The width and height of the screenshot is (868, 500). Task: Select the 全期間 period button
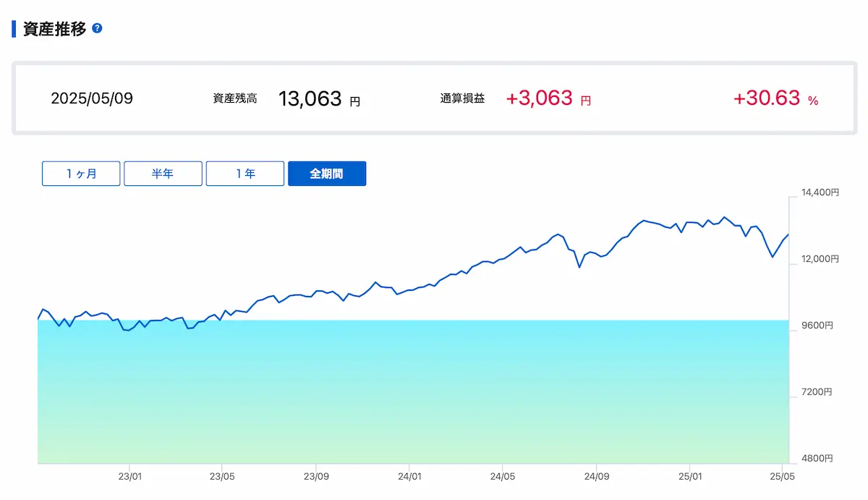pos(327,174)
